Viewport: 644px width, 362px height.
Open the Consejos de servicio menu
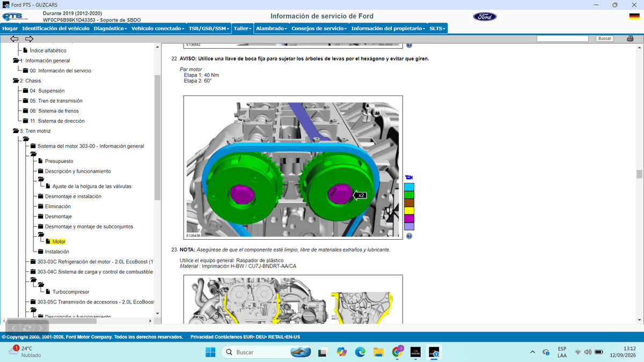click(319, 28)
